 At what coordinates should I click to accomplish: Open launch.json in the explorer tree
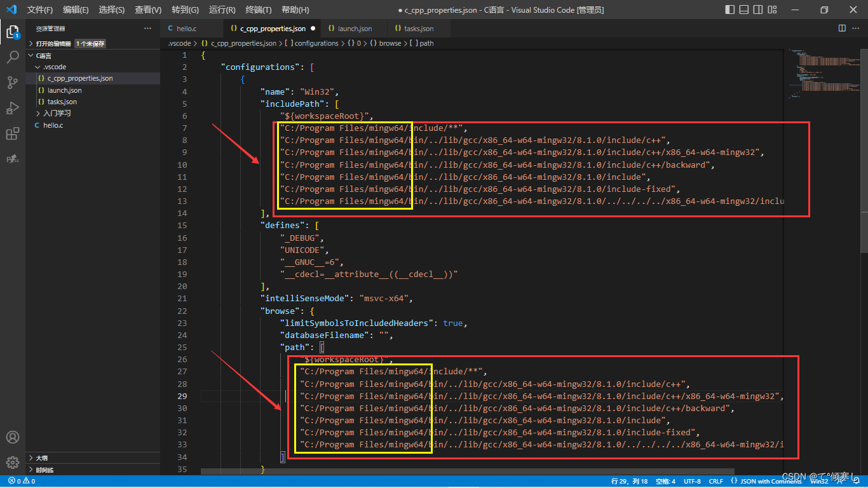93,90
